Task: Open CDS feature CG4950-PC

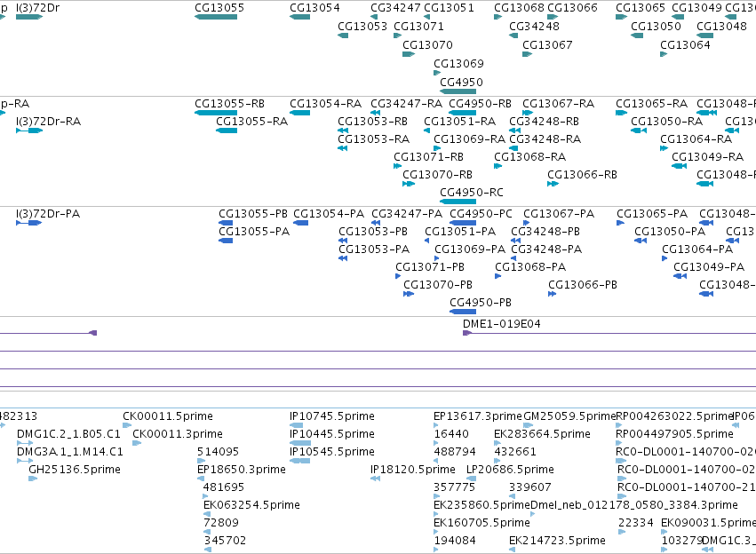Action: [x=463, y=223]
